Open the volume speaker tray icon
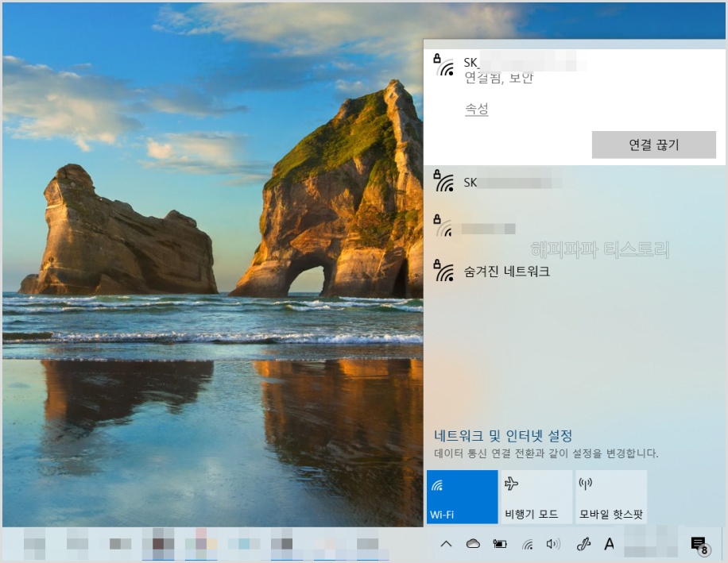 (x=553, y=543)
